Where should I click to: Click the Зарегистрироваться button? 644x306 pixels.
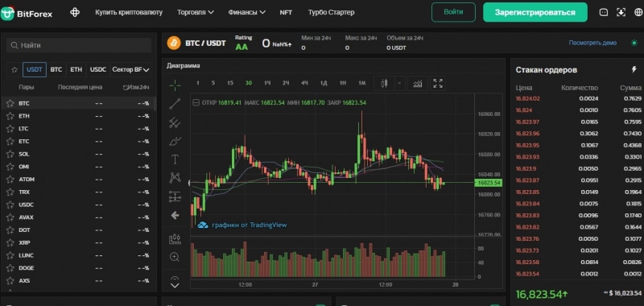535,12
